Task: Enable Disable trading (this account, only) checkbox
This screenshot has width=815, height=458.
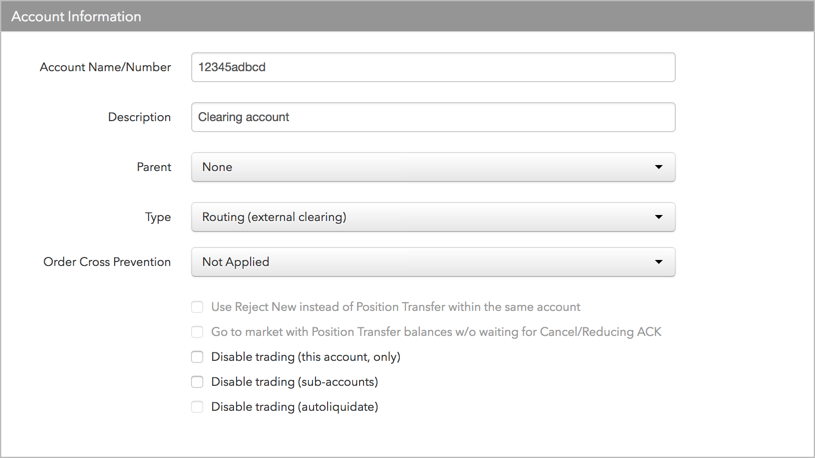Action: coord(197,357)
